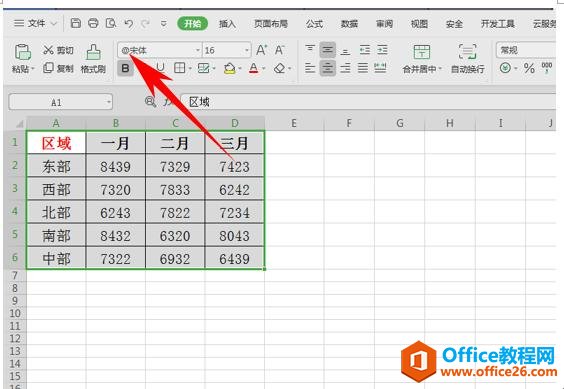Open Print Preview from quick access bar
The image size is (564, 389).
[111, 23]
